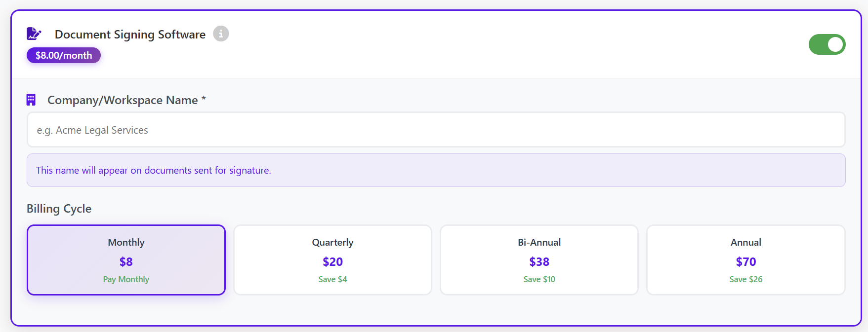
Task: Click the $38 Bi-Annual price
Action: click(x=539, y=261)
